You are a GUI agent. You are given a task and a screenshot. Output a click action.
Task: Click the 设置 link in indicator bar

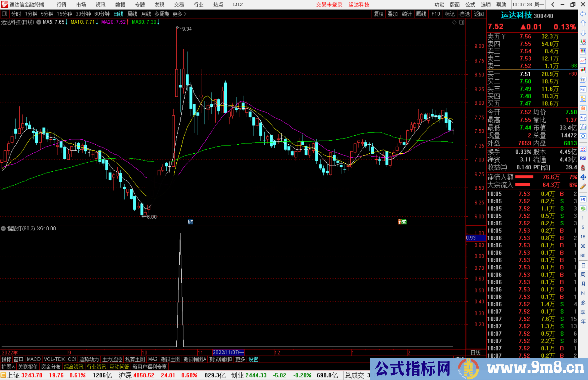click(x=253, y=359)
